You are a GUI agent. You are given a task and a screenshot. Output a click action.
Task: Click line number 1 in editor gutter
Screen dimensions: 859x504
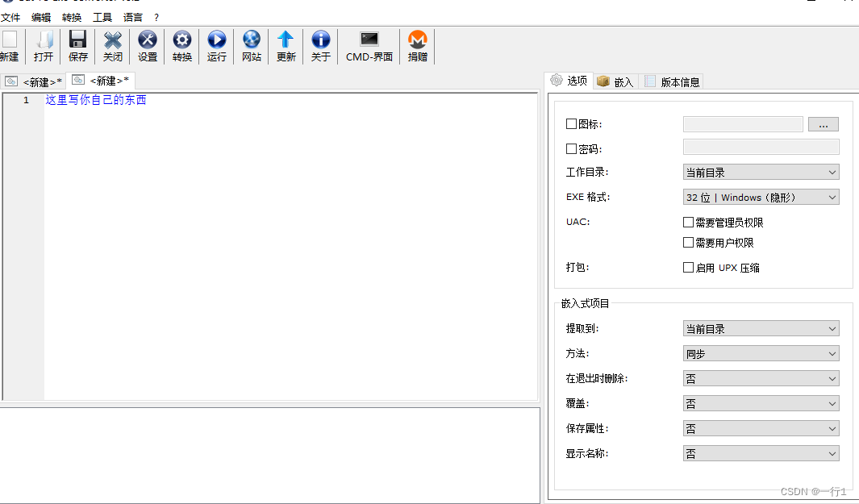coord(26,100)
